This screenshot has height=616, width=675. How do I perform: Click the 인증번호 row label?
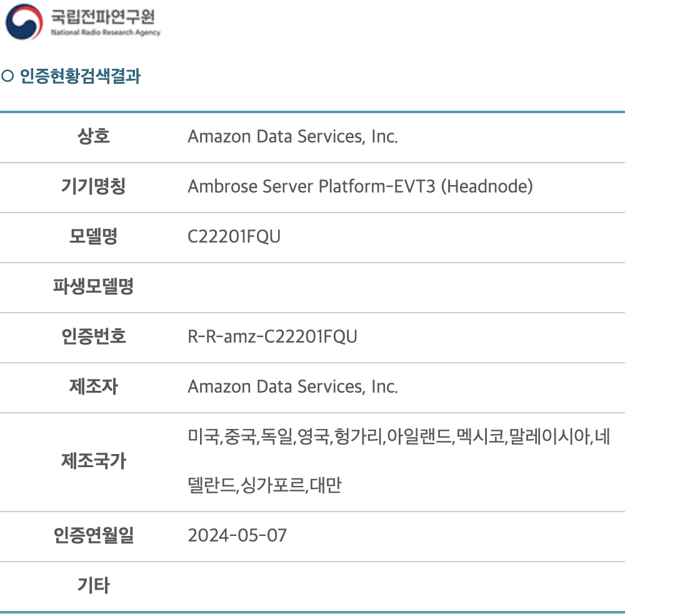[93, 336]
